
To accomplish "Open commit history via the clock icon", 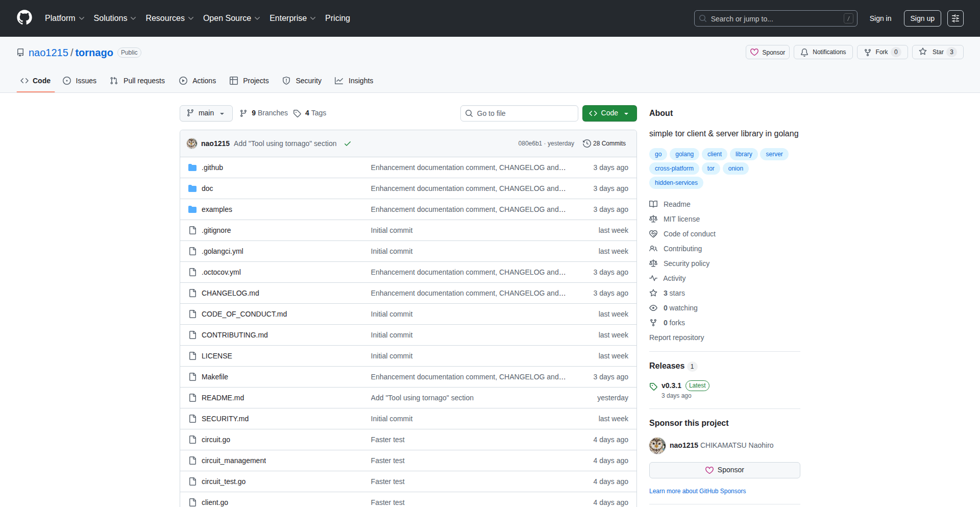I will 586,143.
